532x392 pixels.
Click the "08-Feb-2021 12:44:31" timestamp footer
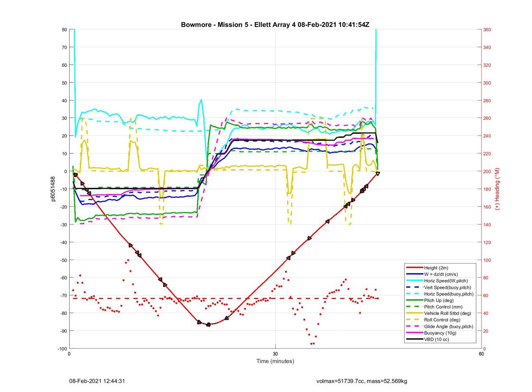[97, 381]
